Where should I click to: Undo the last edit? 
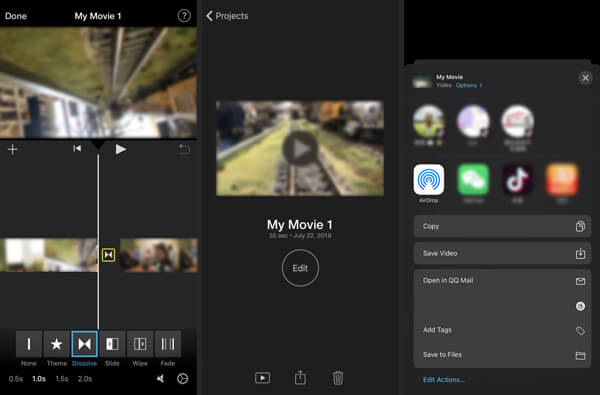coord(184,149)
